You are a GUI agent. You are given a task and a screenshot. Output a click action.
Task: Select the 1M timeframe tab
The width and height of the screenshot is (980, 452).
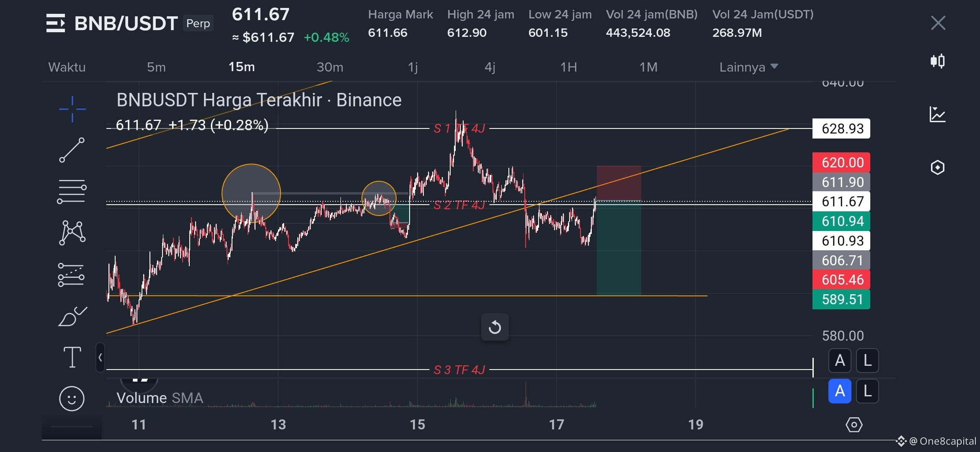pos(648,67)
